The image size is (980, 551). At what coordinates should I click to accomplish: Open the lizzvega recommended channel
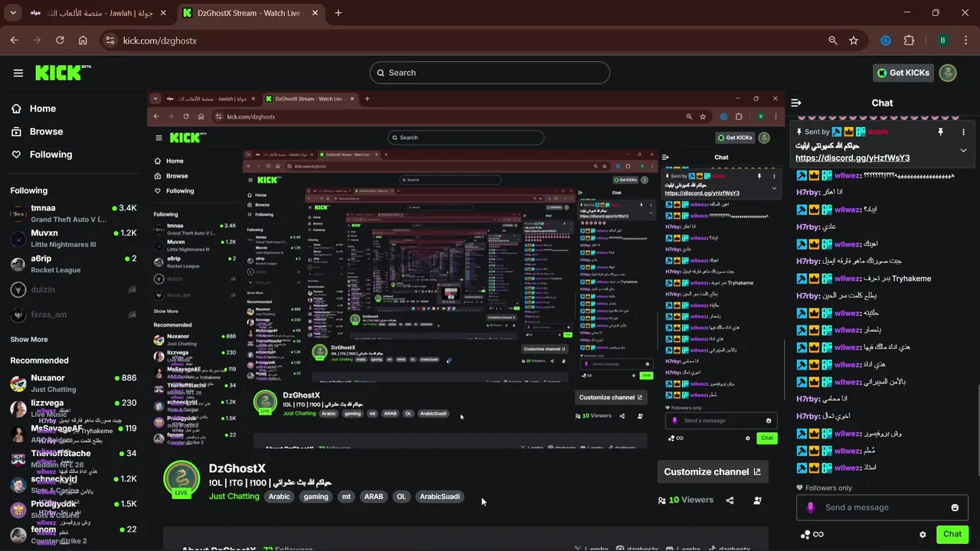point(73,409)
